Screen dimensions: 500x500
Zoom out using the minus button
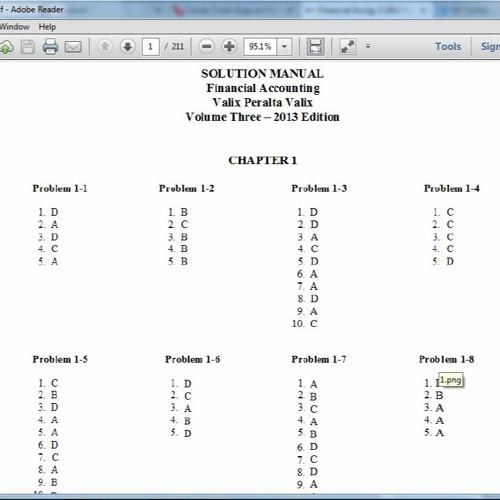click(x=207, y=46)
